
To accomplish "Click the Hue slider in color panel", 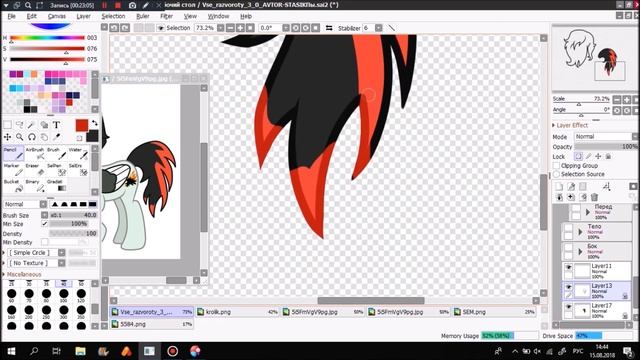I will (x=47, y=38).
